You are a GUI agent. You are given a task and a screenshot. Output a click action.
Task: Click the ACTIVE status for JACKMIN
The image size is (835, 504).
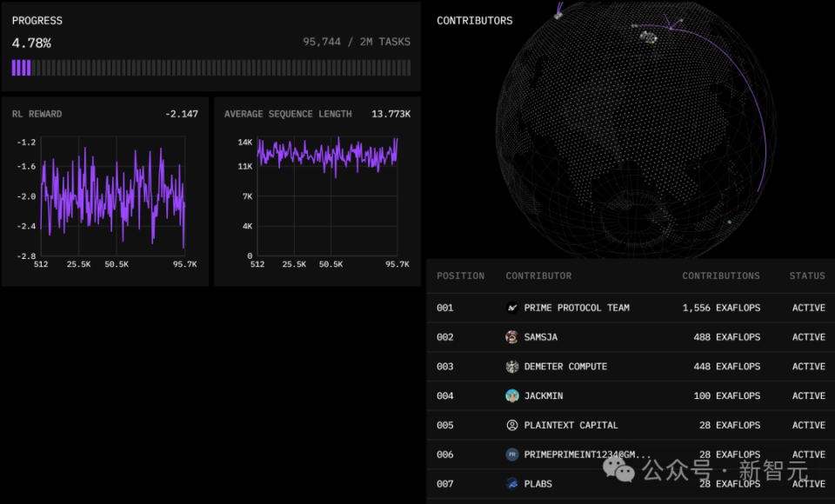[x=808, y=395]
